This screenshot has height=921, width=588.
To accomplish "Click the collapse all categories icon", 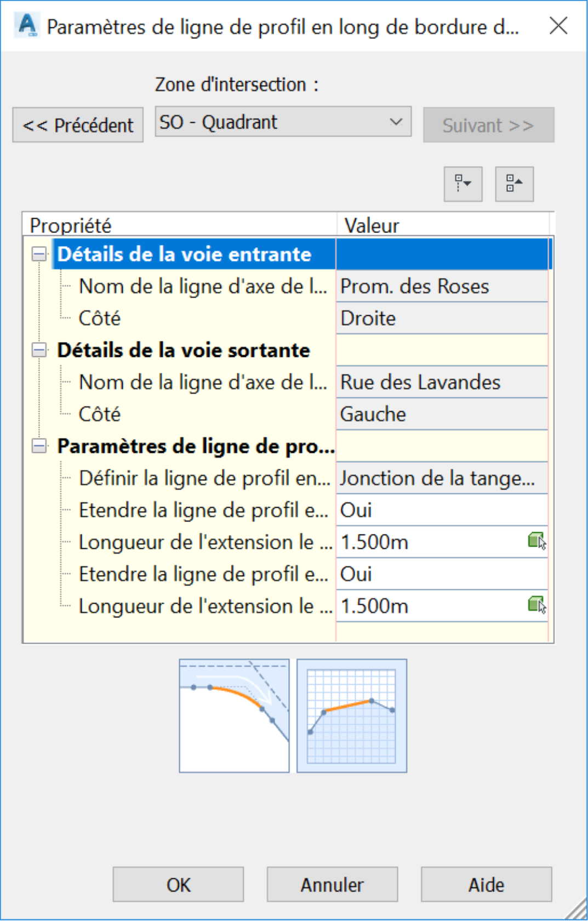I will 514,184.
